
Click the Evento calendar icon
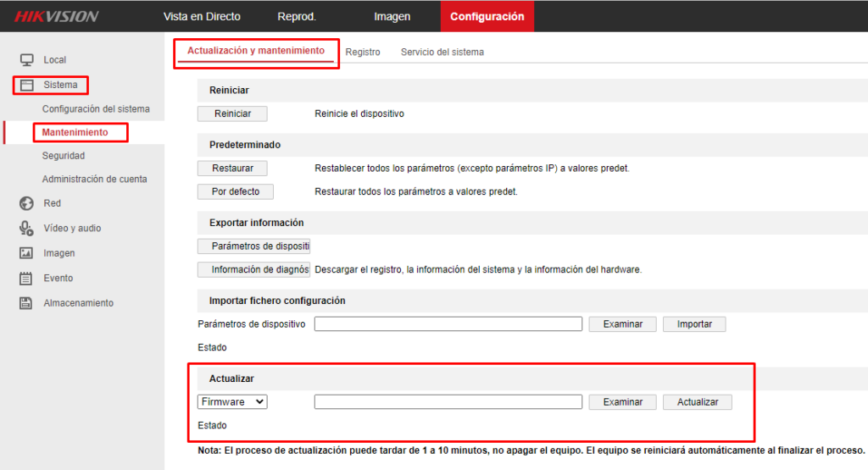point(26,278)
